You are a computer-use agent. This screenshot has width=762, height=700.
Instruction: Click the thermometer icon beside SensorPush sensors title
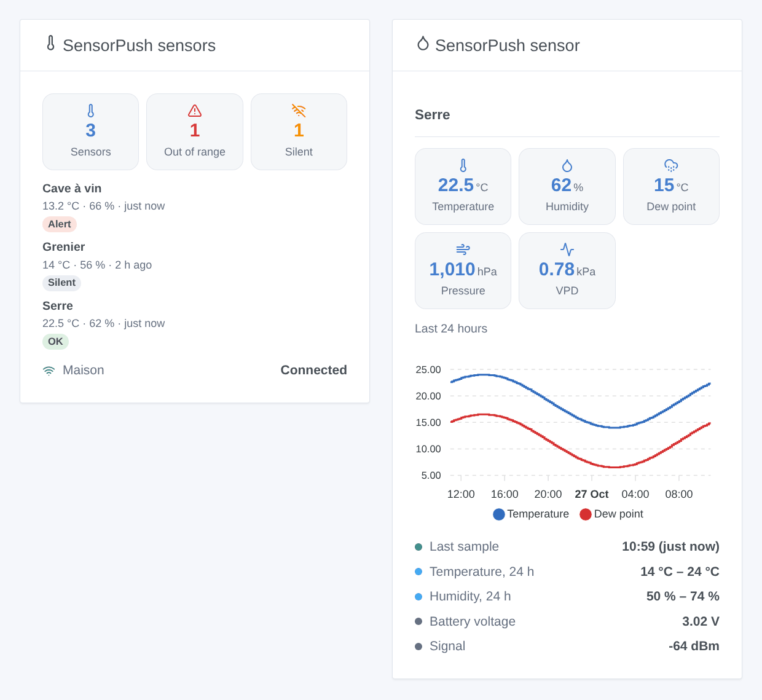pyautogui.click(x=50, y=43)
